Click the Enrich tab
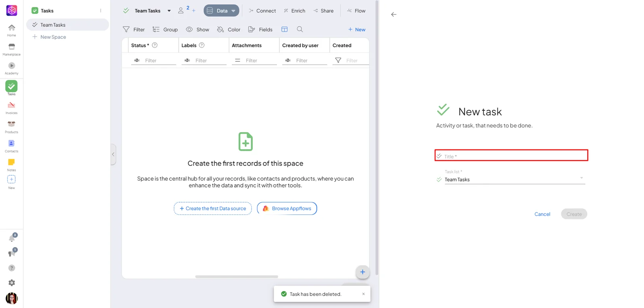Viewport: 644px width, 308px height. [295, 11]
